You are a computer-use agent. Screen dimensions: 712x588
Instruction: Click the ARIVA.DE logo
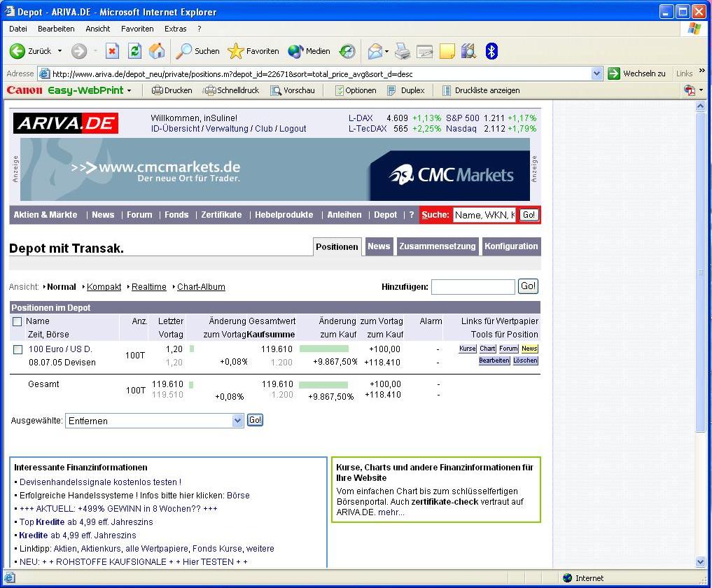[x=66, y=123]
